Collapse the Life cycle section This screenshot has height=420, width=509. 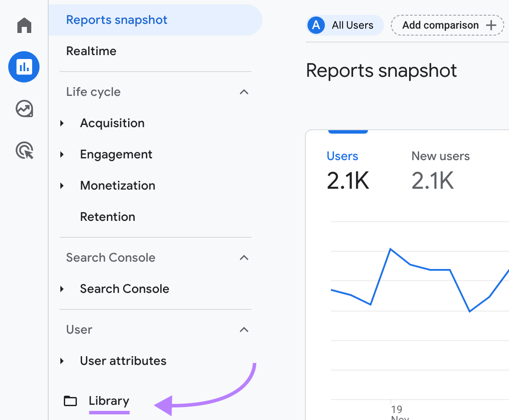[x=244, y=92]
